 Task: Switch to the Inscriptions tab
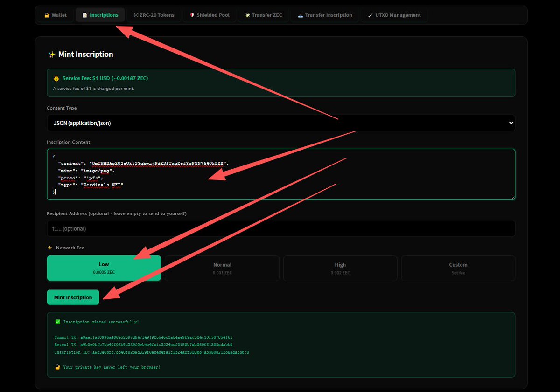pyautogui.click(x=100, y=15)
